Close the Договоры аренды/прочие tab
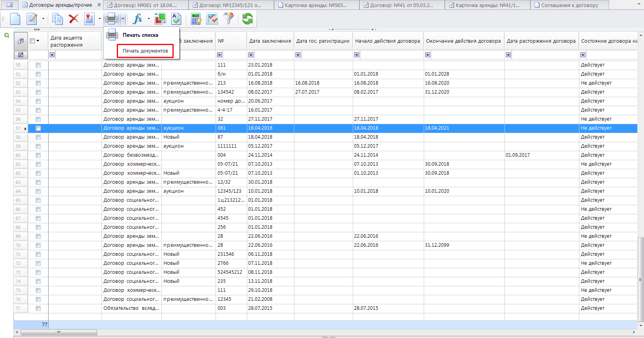The height and width of the screenshot is (338, 644). tap(99, 5)
